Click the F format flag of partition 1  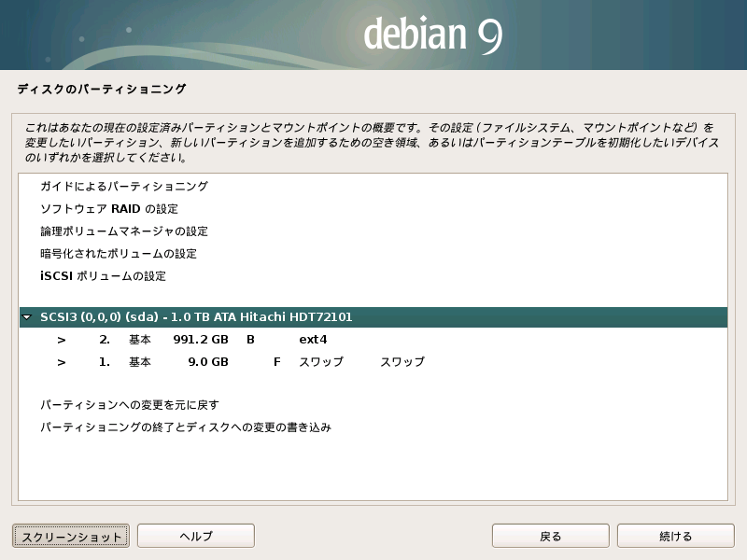point(276,362)
